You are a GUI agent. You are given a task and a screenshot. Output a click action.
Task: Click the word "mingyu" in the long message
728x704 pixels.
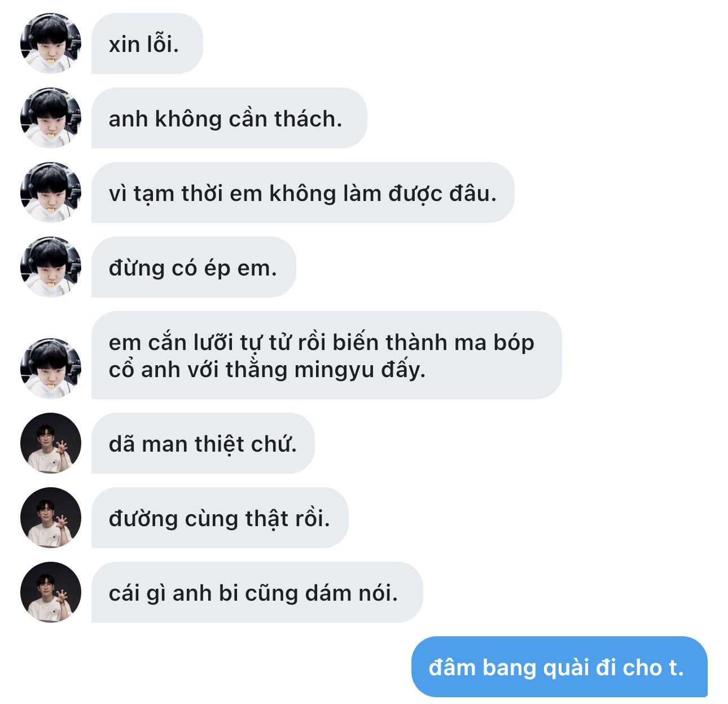click(334, 371)
